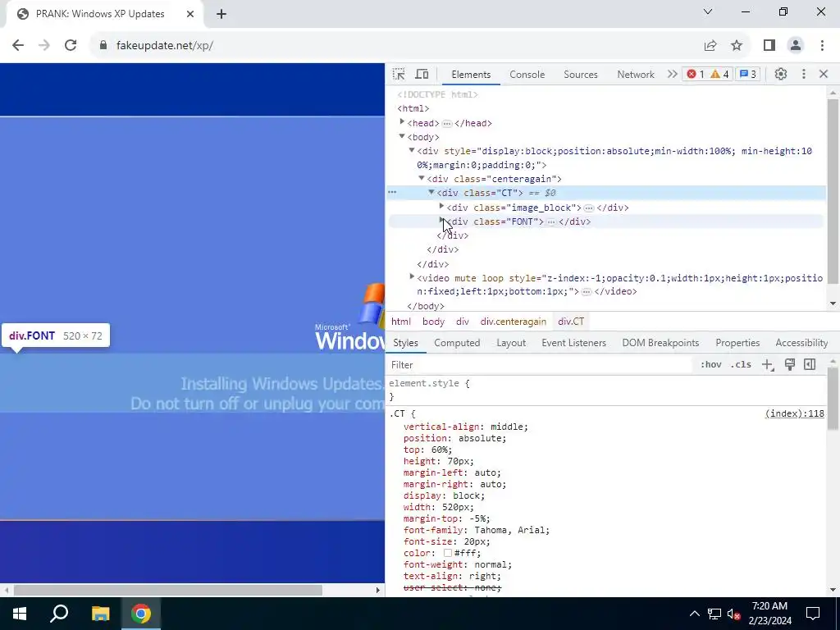The width and height of the screenshot is (840, 630).
Task: Close the PRANK: Windows XP Updates tab
Action: (x=190, y=15)
